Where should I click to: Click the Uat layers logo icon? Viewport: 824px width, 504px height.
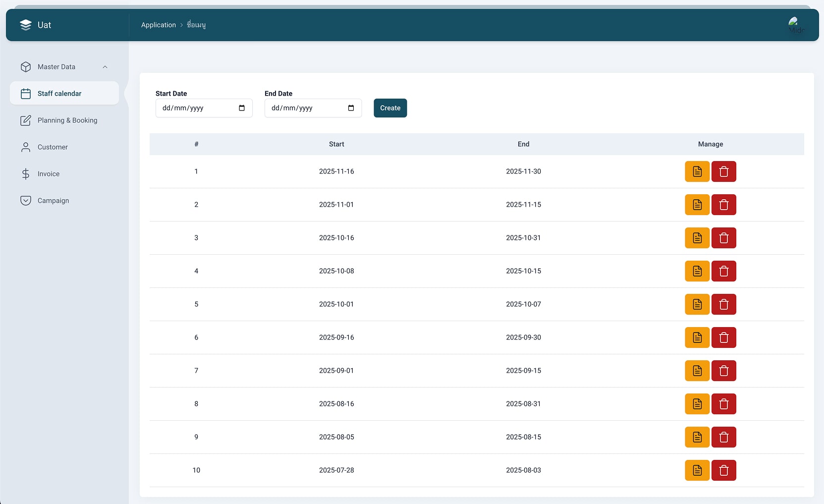click(26, 25)
